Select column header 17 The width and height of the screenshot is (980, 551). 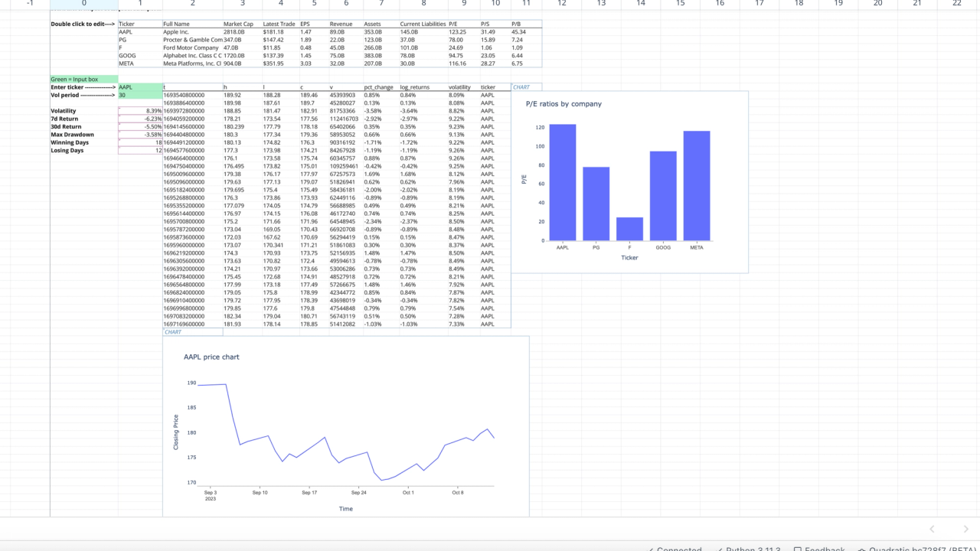pos(759,4)
